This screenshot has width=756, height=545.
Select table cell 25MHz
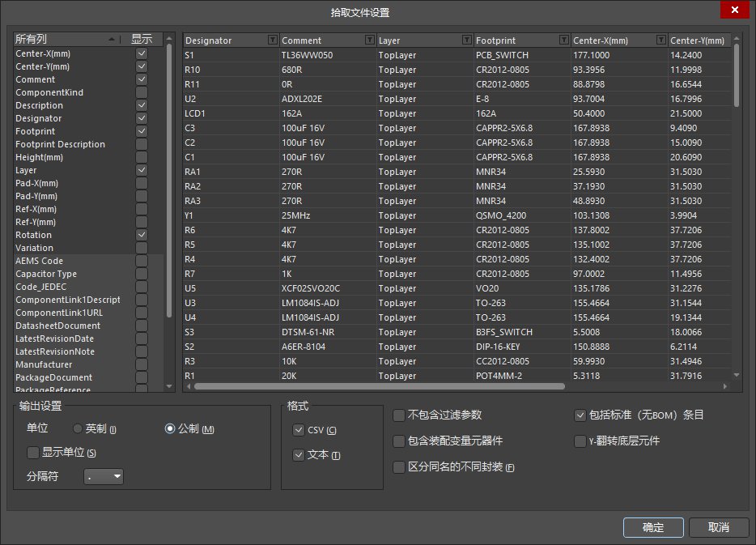[x=328, y=215]
